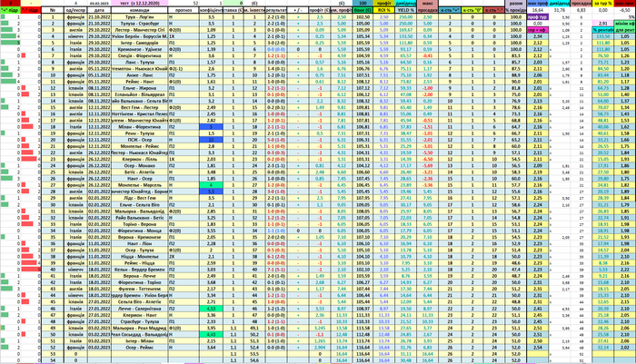Select the 'Лестер - Манчестер Сіті' match cell

pos(140,30)
